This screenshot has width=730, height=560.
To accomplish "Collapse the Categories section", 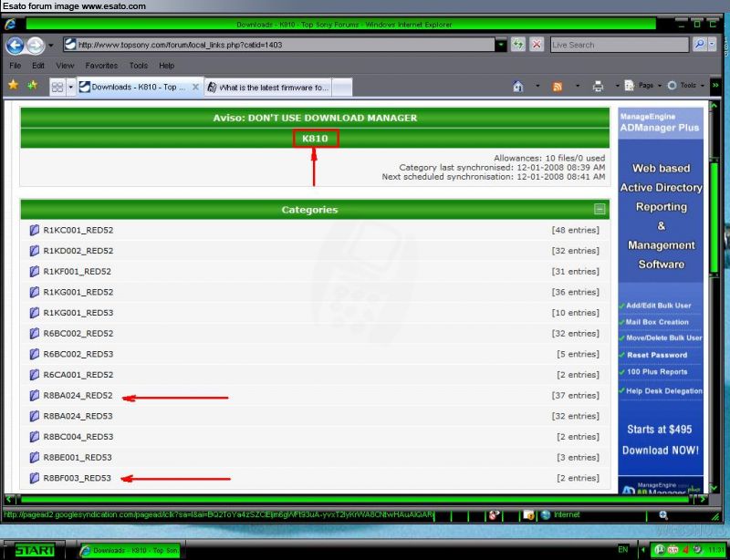I will [600, 210].
